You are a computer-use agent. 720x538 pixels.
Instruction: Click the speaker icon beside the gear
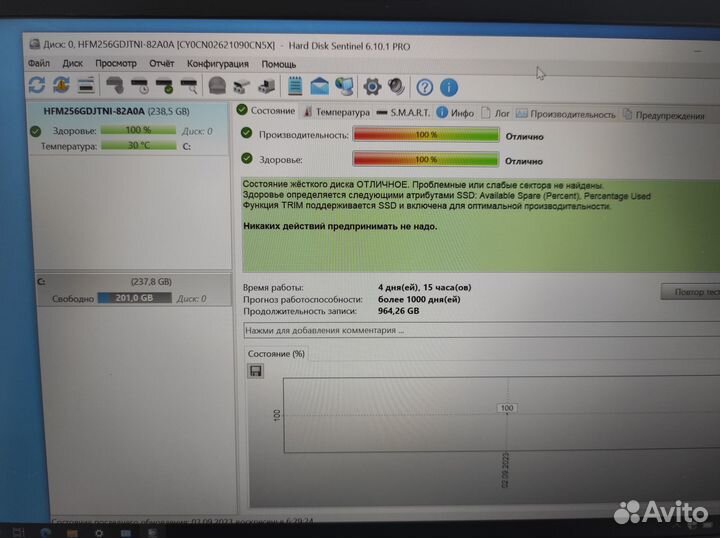pos(396,87)
